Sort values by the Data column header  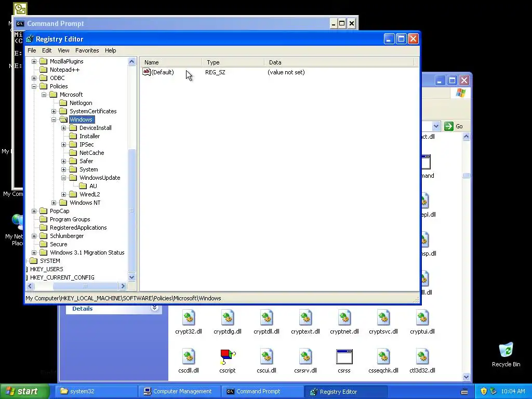click(x=339, y=62)
